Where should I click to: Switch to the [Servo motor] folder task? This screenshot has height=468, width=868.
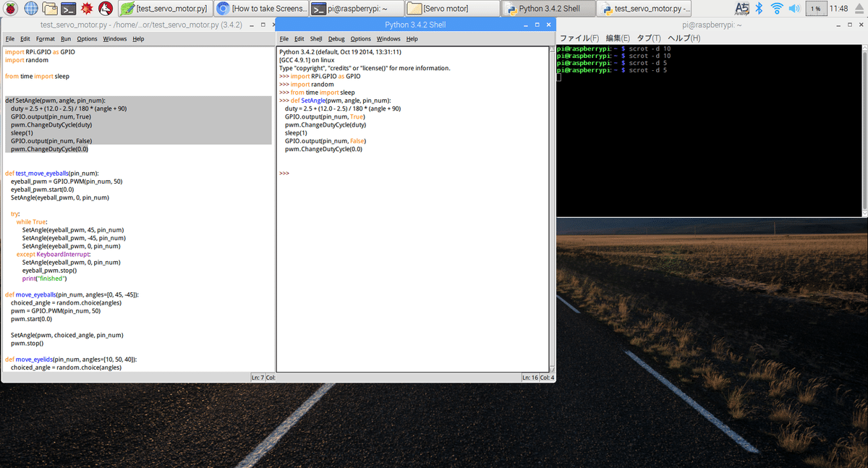(x=452, y=9)
